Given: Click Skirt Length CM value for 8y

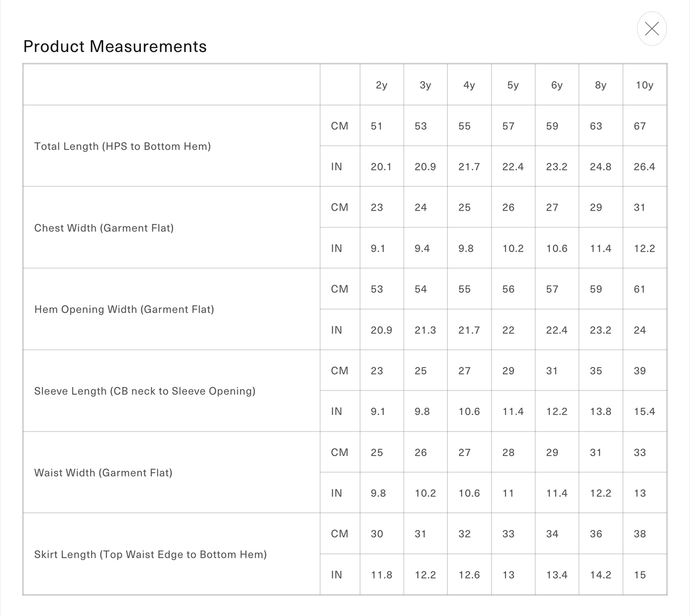Looking at the screenshot, I should (x=596, y=534).
